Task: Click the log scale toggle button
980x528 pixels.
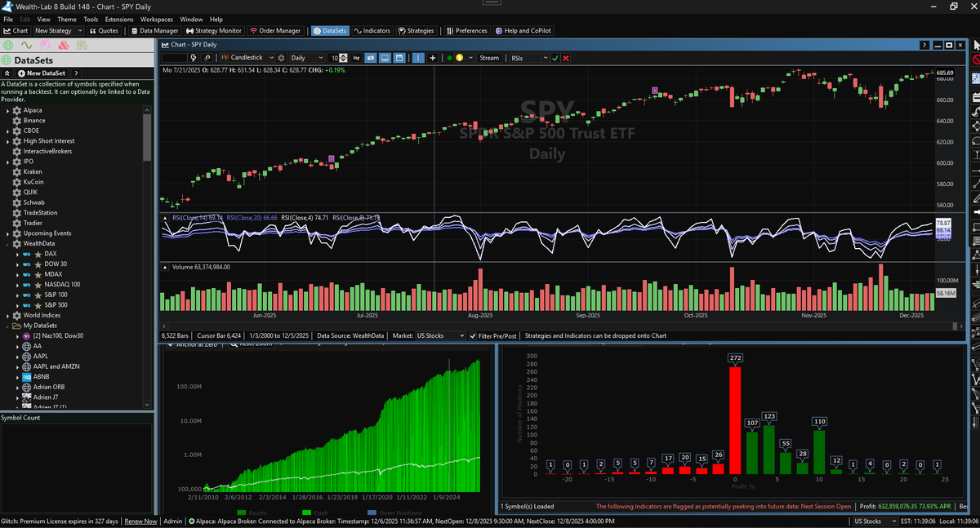Action: pos(355,58)
